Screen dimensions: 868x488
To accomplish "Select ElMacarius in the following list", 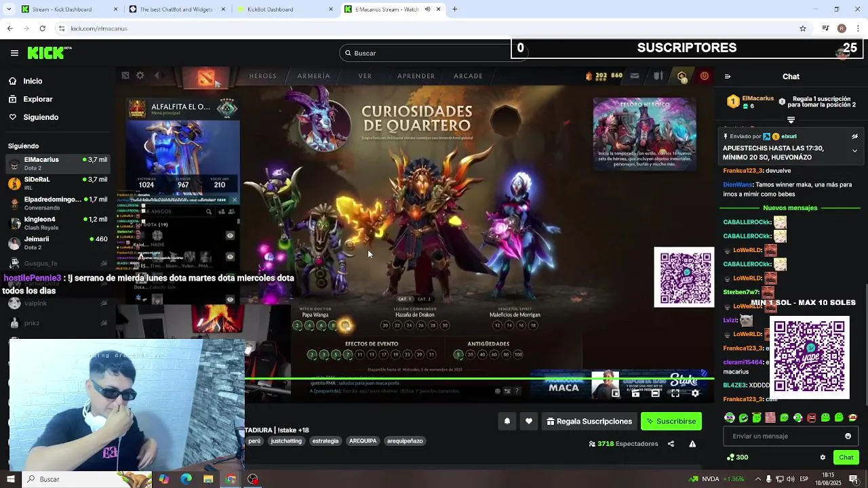I will point(58,163).
